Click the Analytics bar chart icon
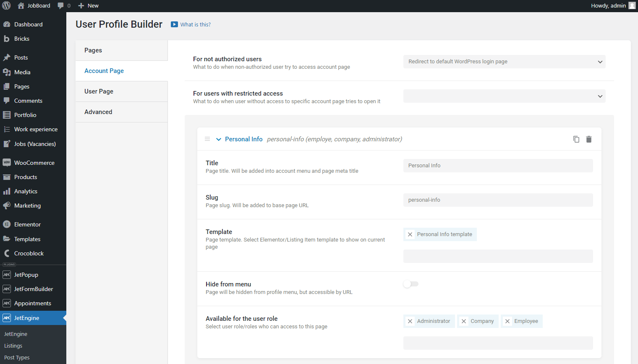 click(7, 191)
